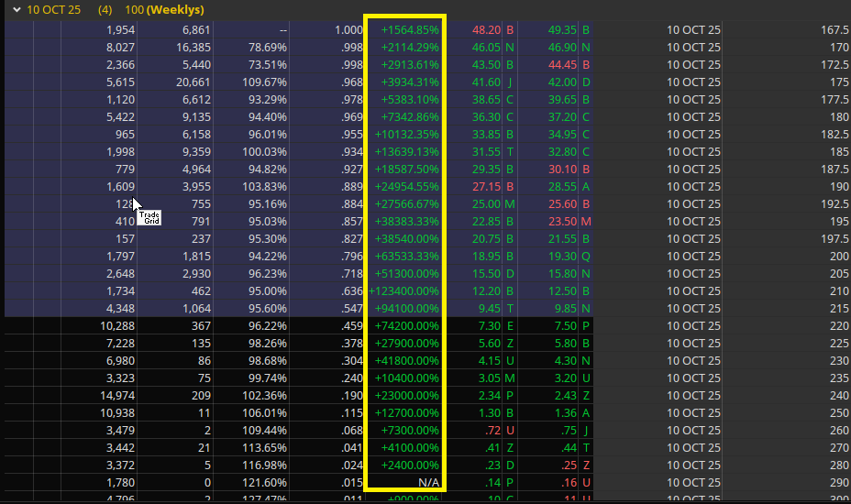Image resolution: width=851 pixels, height=504 pixels.
Task: Click exchange code E beside 7.30 bid
Action: [x=509, y=325]
